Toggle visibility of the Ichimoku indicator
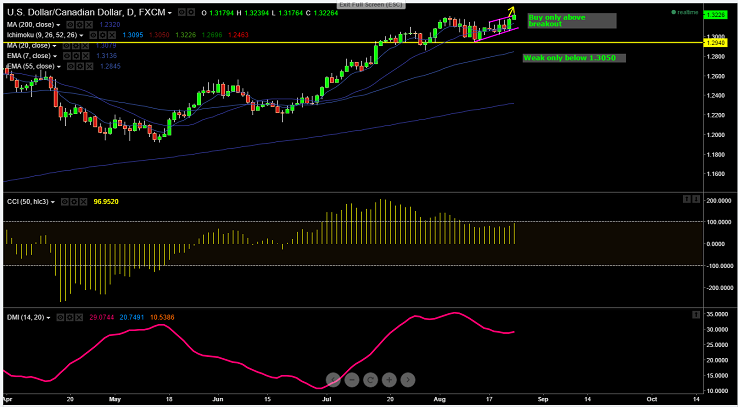The width and height of the screenshot is (738, 407). [x=93, y=35]
